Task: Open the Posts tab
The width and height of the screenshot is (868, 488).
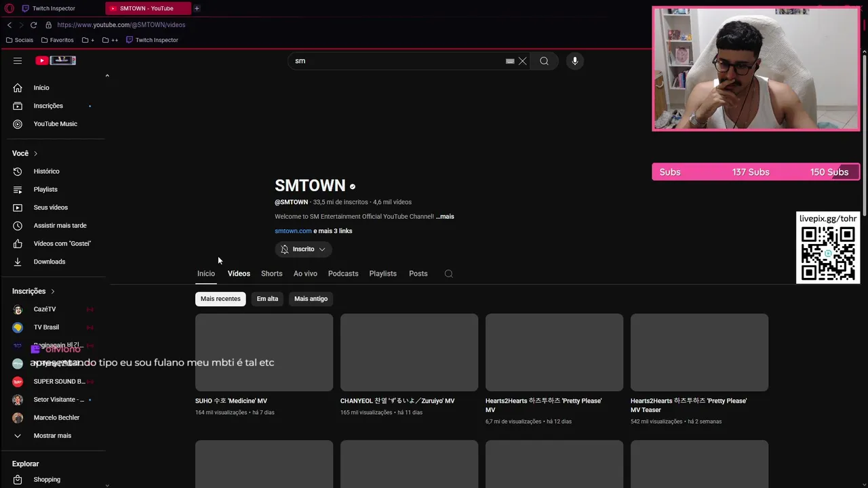Action: [418, 274]
